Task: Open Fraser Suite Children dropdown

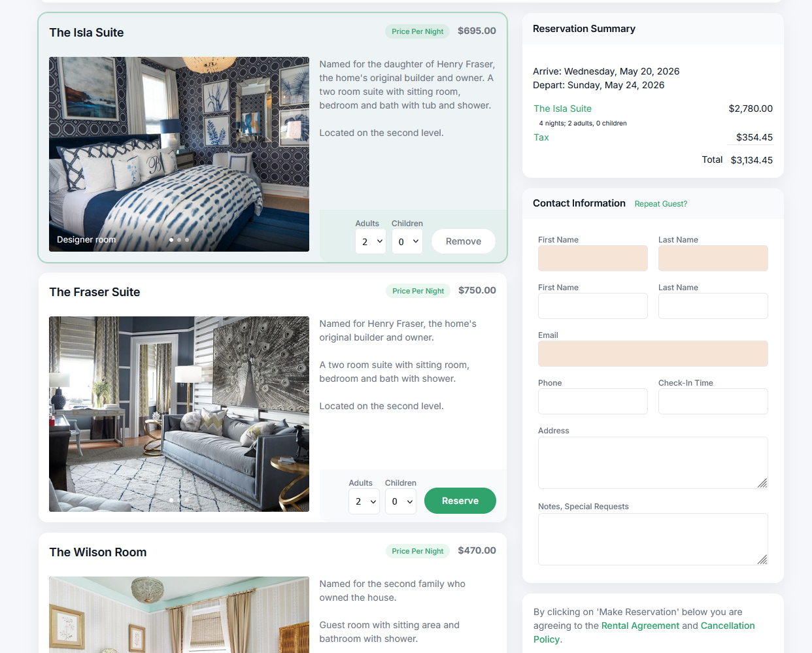Action: point(400,501)
